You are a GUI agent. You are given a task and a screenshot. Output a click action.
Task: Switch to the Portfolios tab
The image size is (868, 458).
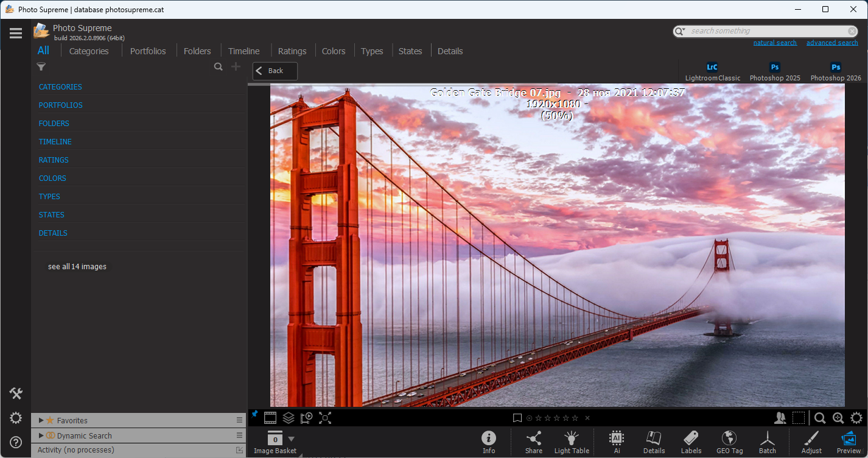(x=148, y=51)
